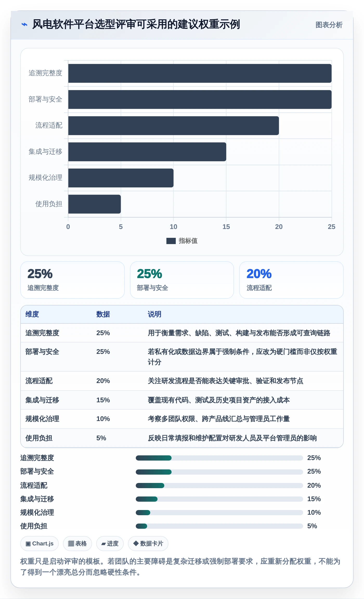364x599 pixels.
Task: Toggle the 指标值 legend color box
Action: 171,241
